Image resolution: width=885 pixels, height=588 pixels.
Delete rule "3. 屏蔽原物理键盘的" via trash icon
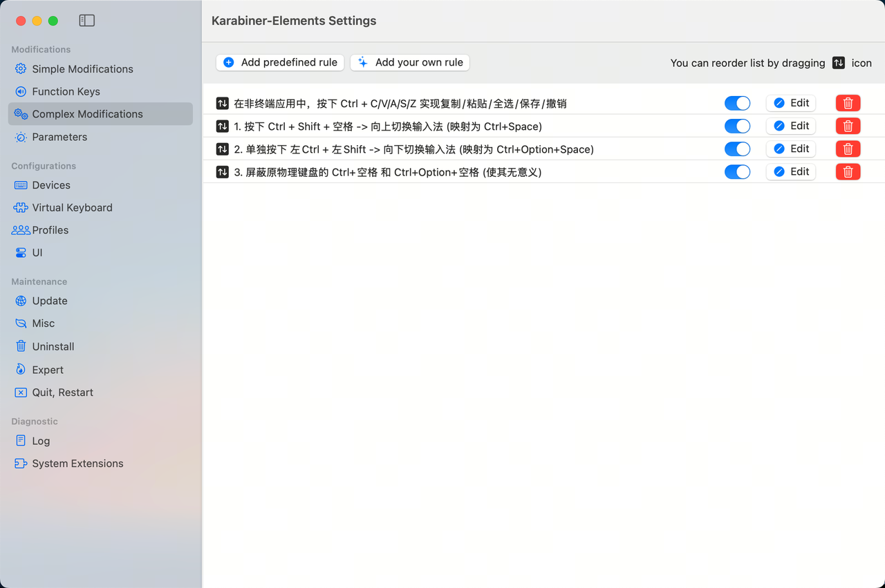click(848, 171)
